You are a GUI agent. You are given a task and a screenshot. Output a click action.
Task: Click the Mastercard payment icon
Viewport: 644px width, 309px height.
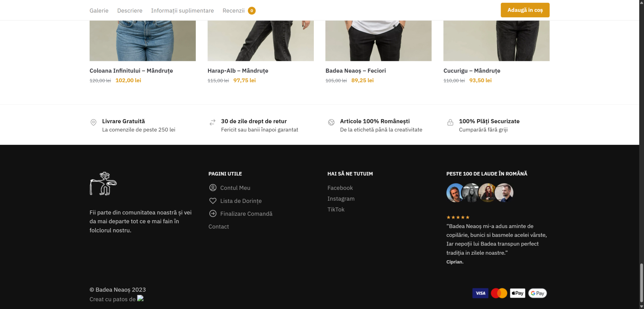499,293
